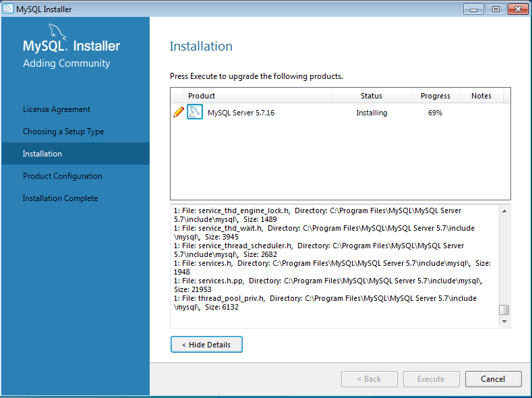The width and height of the screenshot is (532, 398).
Task: Go to Choosing a Setup Type step
Action: coord(63,132)
